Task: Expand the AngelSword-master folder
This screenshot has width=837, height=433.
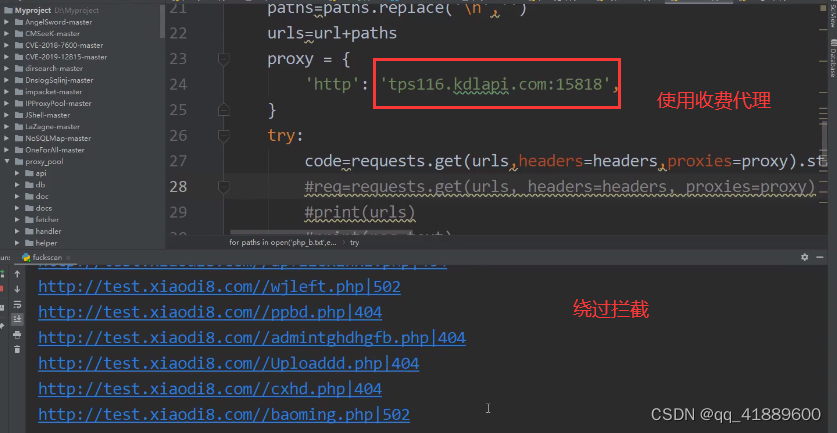Action: (x=7, y=22)
